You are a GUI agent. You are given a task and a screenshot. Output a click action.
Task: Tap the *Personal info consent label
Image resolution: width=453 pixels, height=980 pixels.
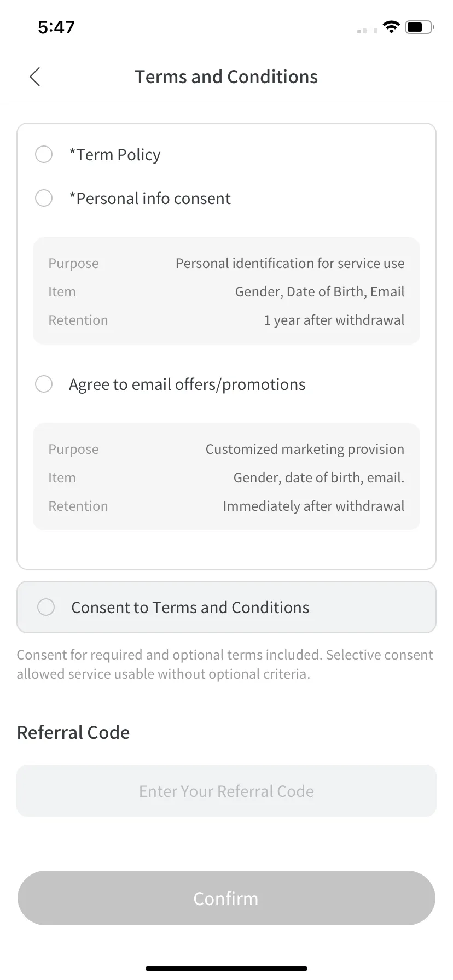click(150, 199)
